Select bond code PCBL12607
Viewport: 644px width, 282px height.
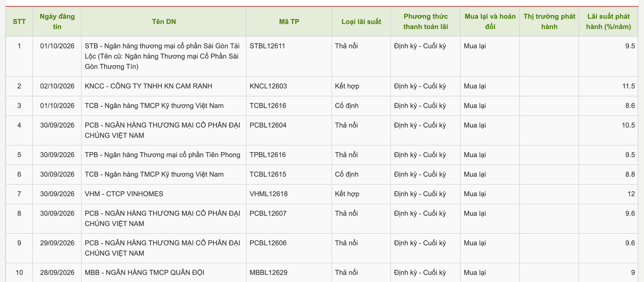pos(268,213)
